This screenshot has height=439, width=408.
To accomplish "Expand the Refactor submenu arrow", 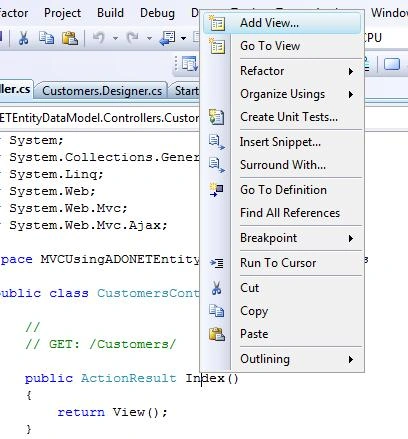I will click(351, 71).
